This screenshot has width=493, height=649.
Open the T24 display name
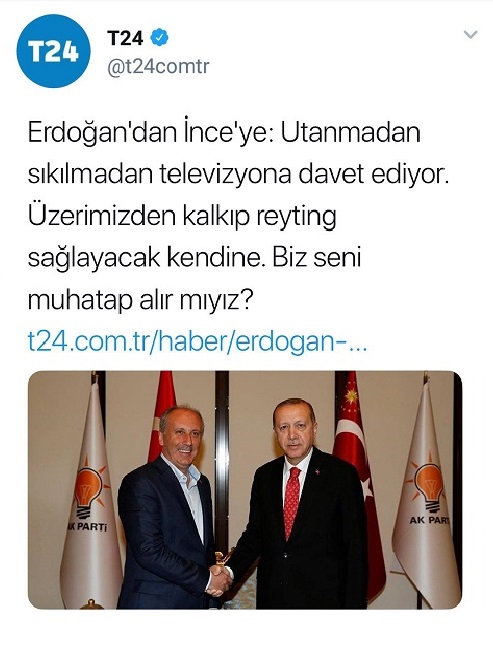(x=125, y=38)
